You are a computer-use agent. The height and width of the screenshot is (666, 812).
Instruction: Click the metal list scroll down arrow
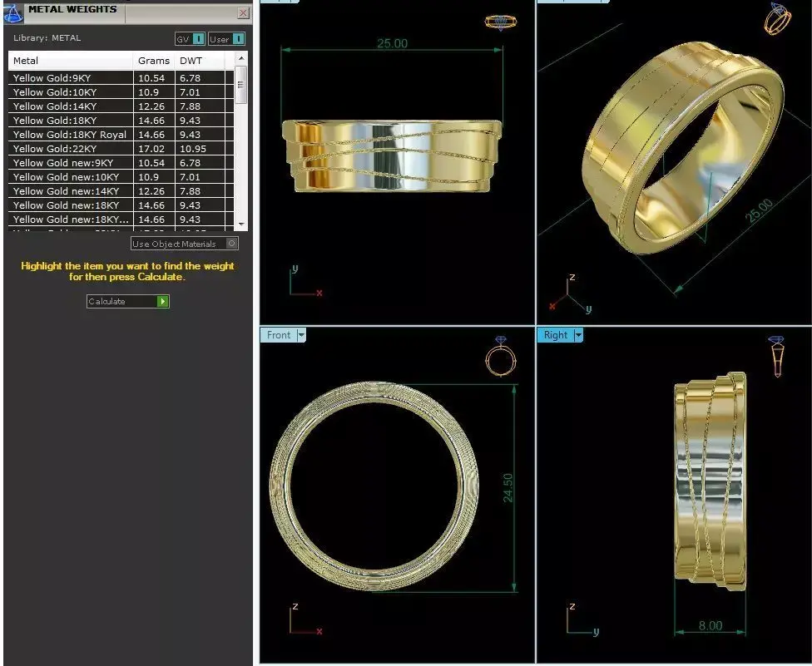(x=240, y=224)
